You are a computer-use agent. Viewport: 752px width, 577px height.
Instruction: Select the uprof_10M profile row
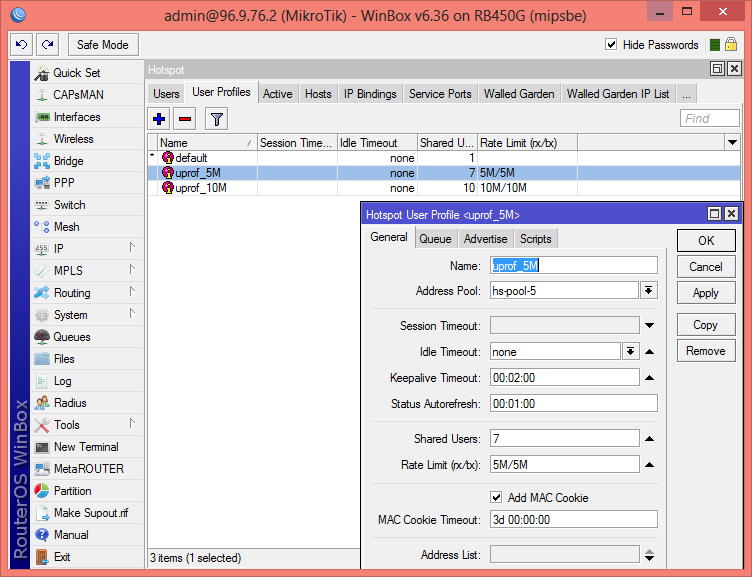[444, 188]
